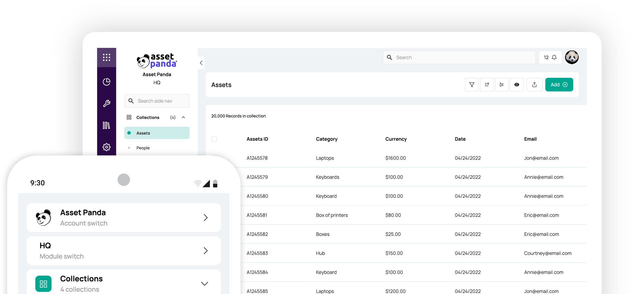Open the app grid launcher icon
This screenshot has height=294, width=644.
[x=107, y=57]
